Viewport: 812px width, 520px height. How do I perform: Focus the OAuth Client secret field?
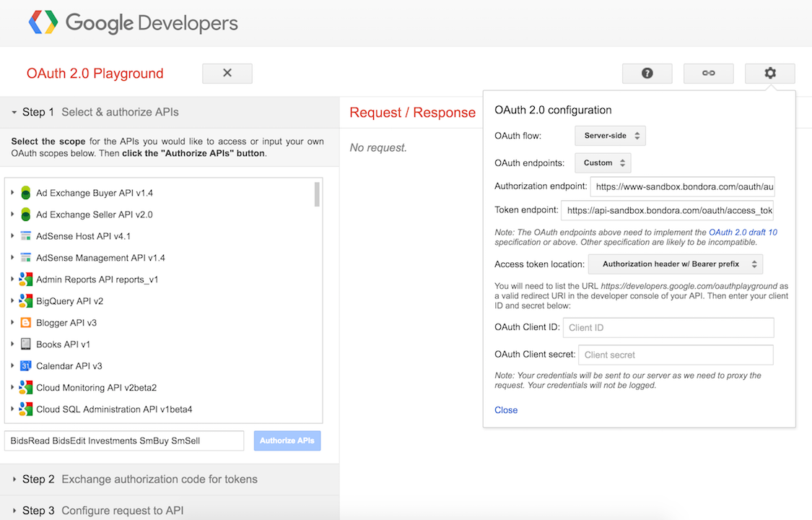pyautogui.click(x=676, y=355)
